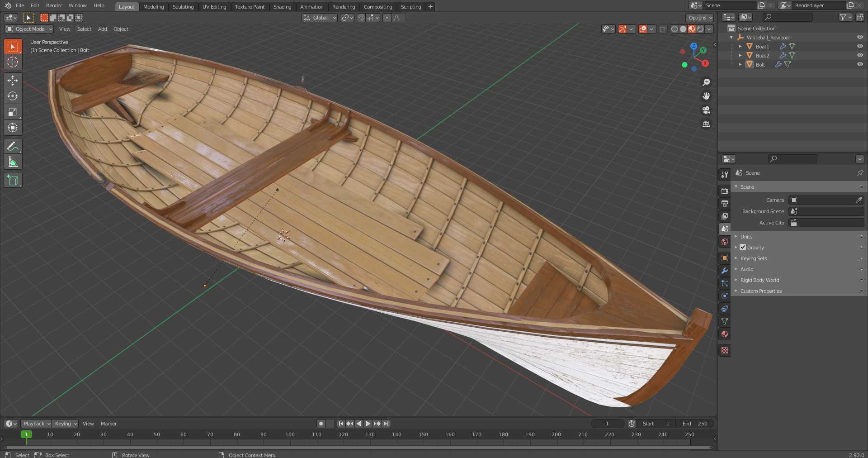Open the Object Data mesh properties tab
This screenshot has width=868, height=458.
click(x=725, y=321)
